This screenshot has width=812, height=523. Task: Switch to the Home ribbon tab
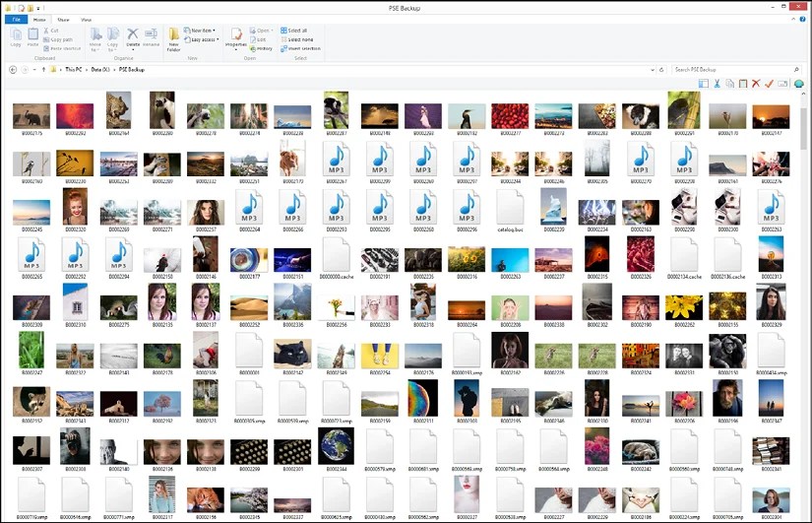tap(39, 20)
